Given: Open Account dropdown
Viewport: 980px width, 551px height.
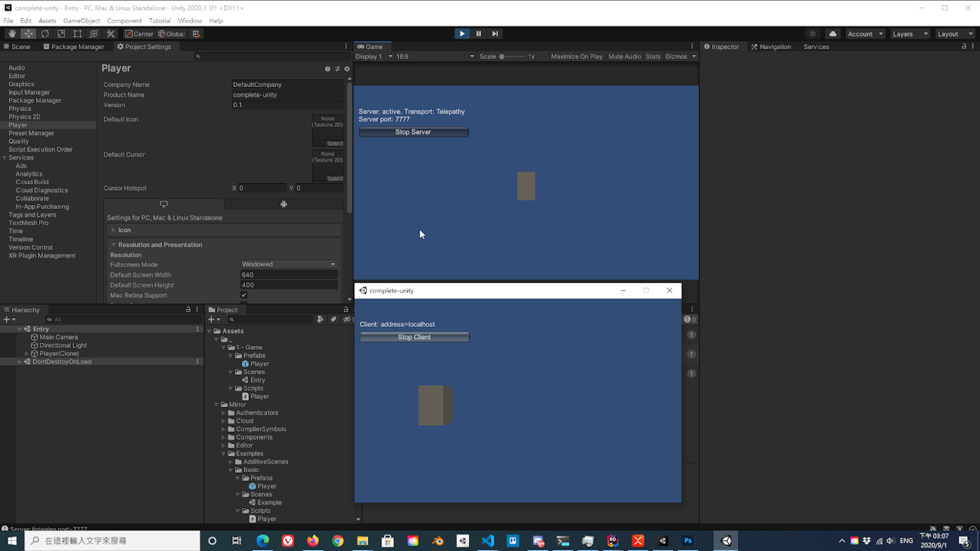Looking at the screenshot, I should 865,34.
